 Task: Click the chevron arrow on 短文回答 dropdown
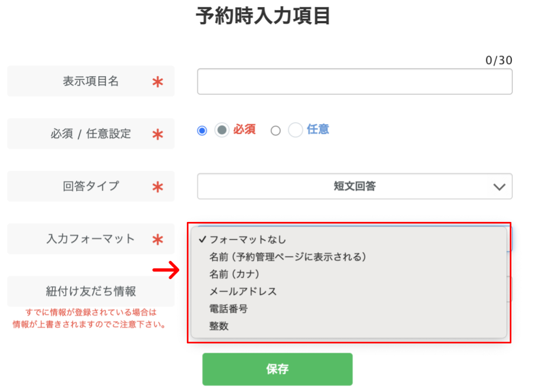click(499, 187)
